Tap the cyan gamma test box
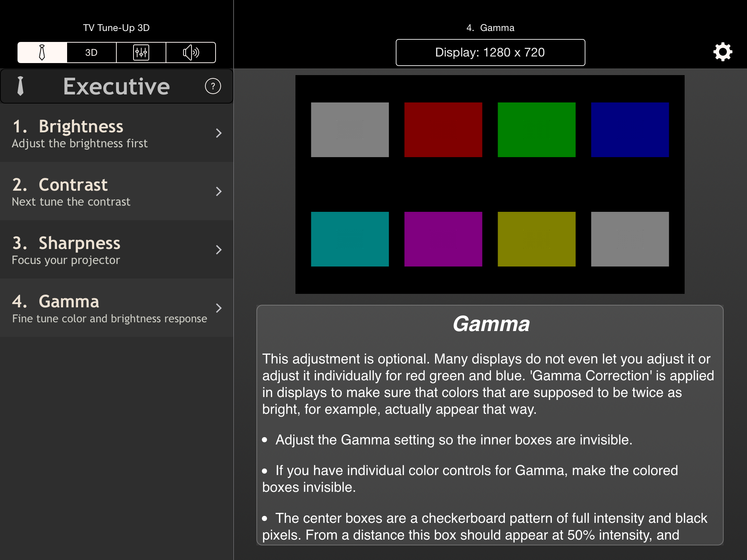Image resolution: width=747 pixels, height=560 pixels. [x=350, y=239]
